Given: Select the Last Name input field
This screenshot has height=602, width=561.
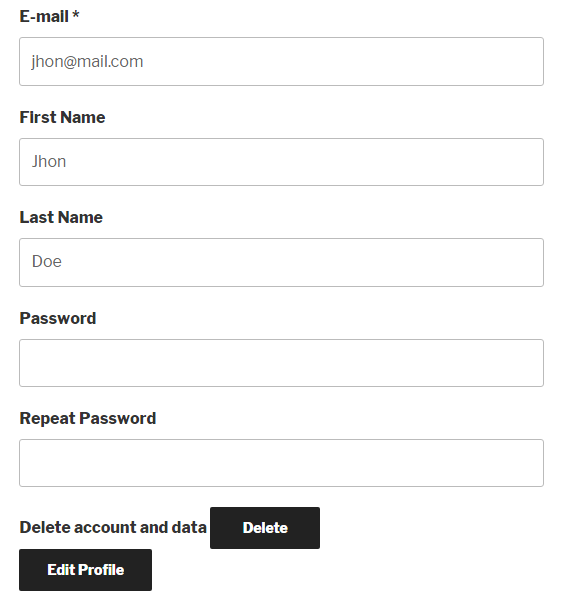Looking at the screenshot, I should click(x=281, y=262).
